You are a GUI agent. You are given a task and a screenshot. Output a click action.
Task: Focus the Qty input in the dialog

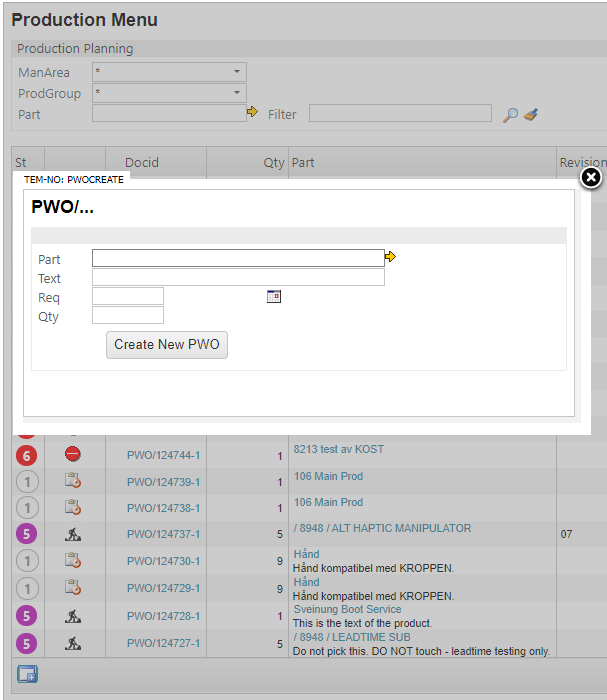(128, 316)
